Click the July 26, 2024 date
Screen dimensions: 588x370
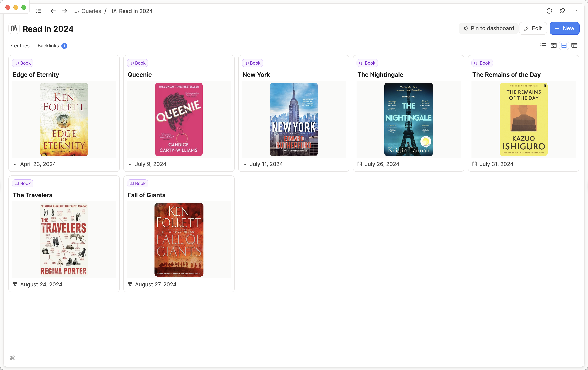click(x=382, y=164)
